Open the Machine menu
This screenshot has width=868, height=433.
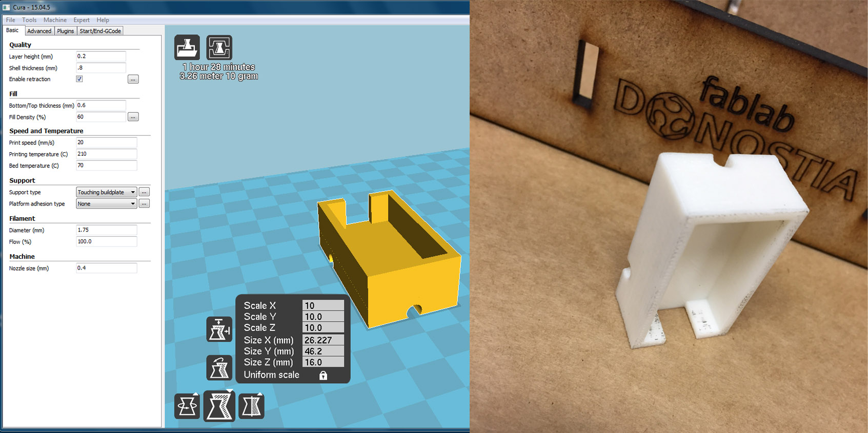click(55, 20)
